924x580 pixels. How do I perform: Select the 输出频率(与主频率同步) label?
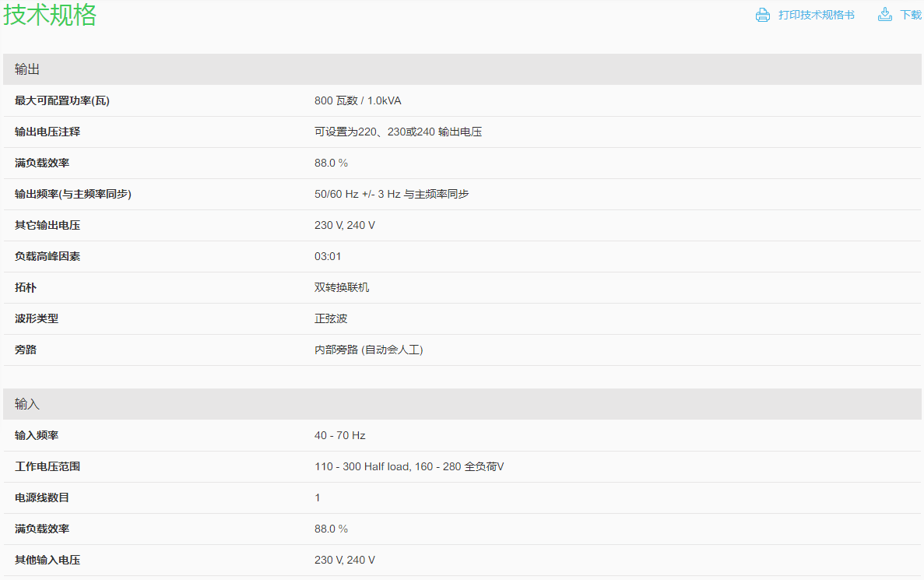(73, 194)
